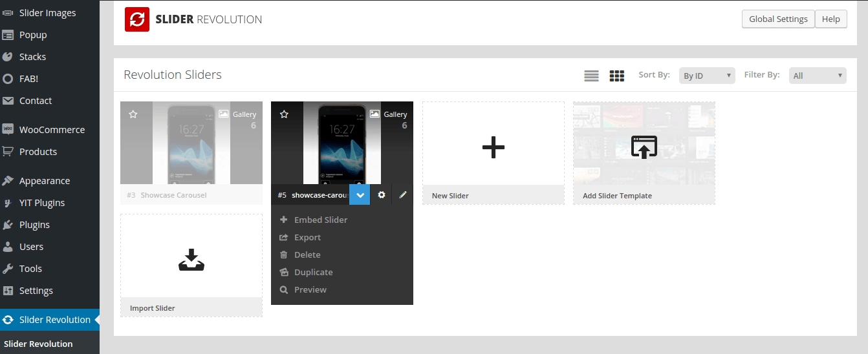Edit slides pencil icon for #5 slider
The image size is (868, 354).
403,194
